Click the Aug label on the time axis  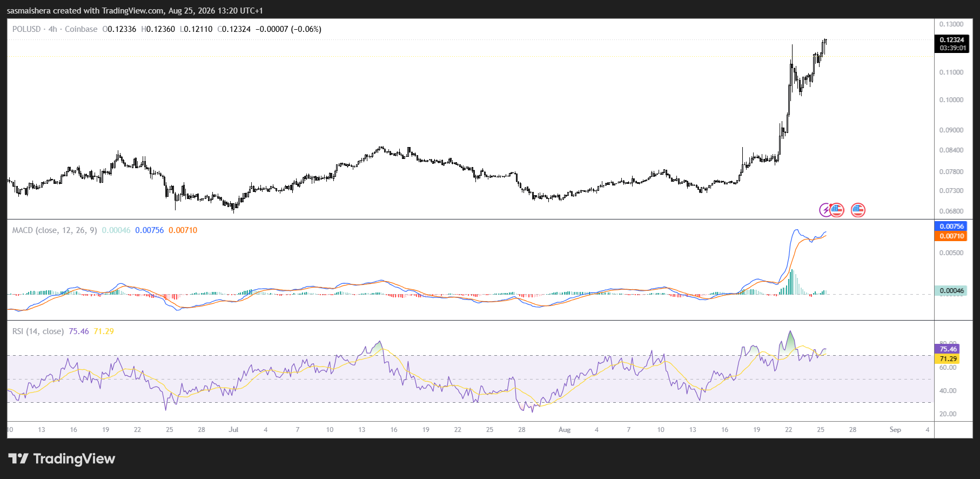[565, 430]
